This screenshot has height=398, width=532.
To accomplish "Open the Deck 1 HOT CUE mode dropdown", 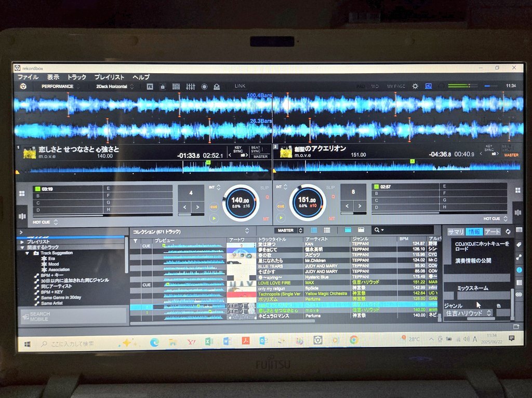I will [46, 223].
